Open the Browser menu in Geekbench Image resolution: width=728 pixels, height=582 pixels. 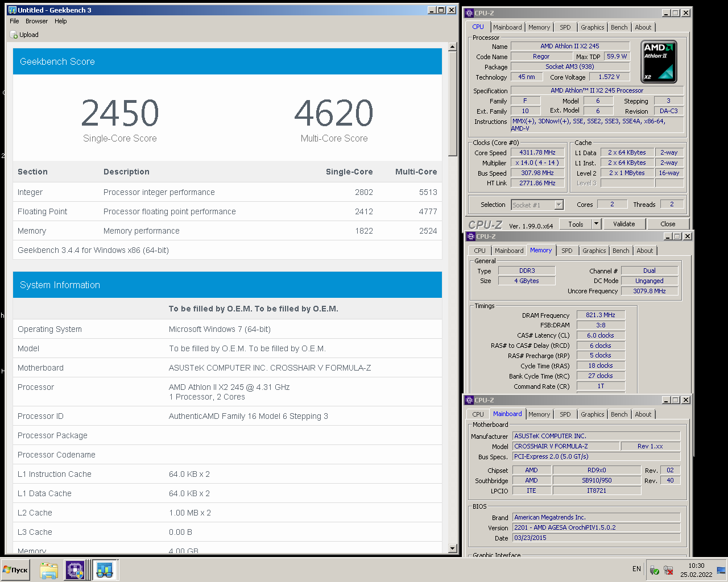tap(36, 21)
